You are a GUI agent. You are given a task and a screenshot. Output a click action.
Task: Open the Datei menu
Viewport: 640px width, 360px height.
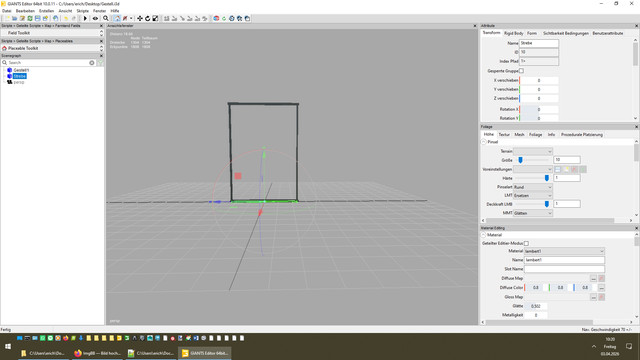tap(7, 11)
